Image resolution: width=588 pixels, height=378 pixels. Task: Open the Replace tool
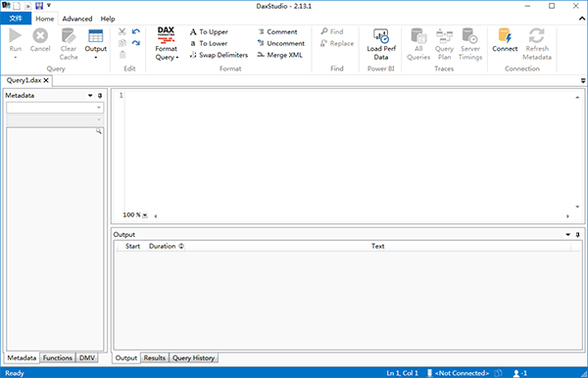click(x=337, y=43)
